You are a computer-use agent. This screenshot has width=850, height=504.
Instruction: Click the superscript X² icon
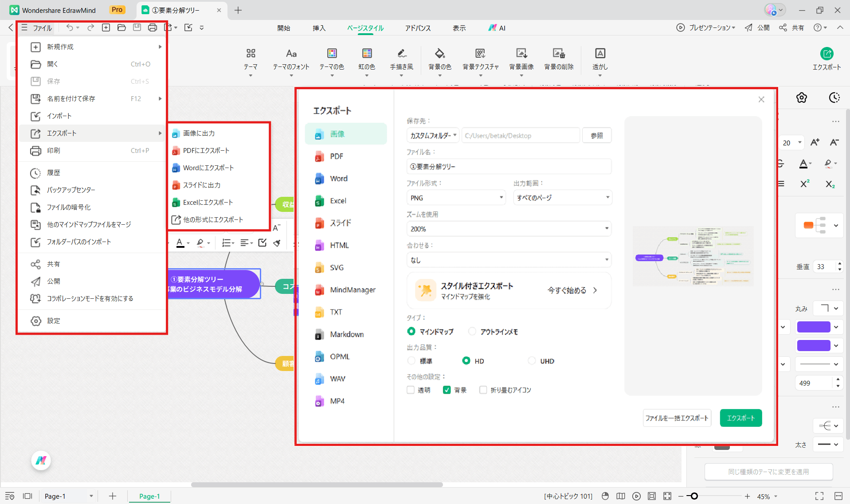[805, 184]
